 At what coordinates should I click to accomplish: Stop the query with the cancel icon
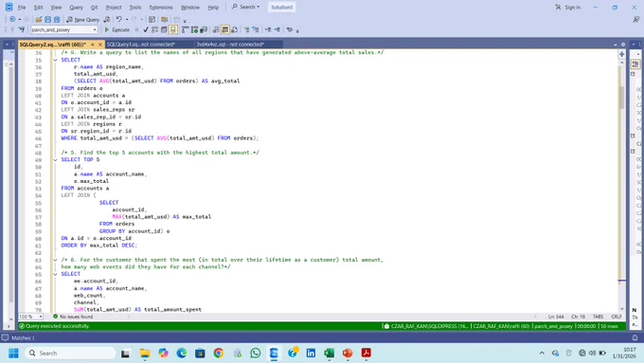[136, 29]
